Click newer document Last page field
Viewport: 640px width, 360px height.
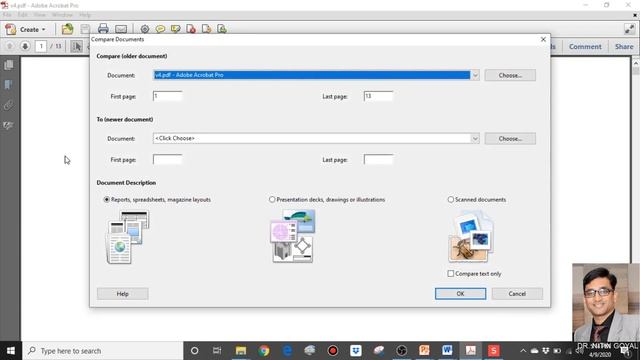click(x=378, y=159)
